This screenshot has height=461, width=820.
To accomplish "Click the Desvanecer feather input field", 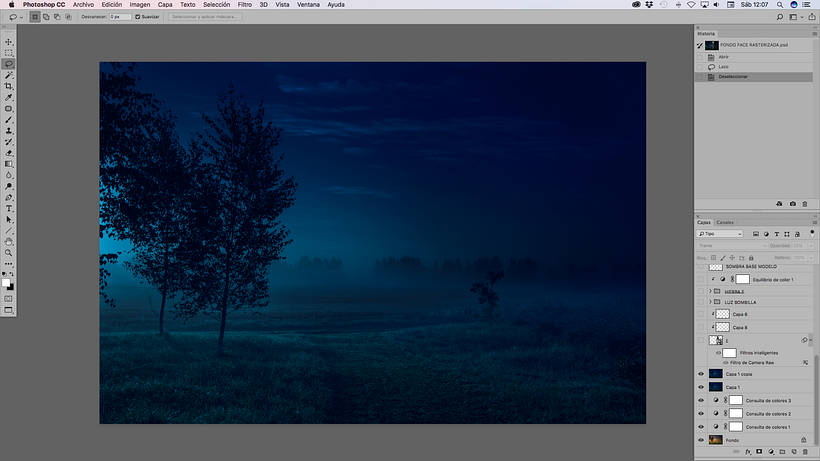I will pos(120,17).
